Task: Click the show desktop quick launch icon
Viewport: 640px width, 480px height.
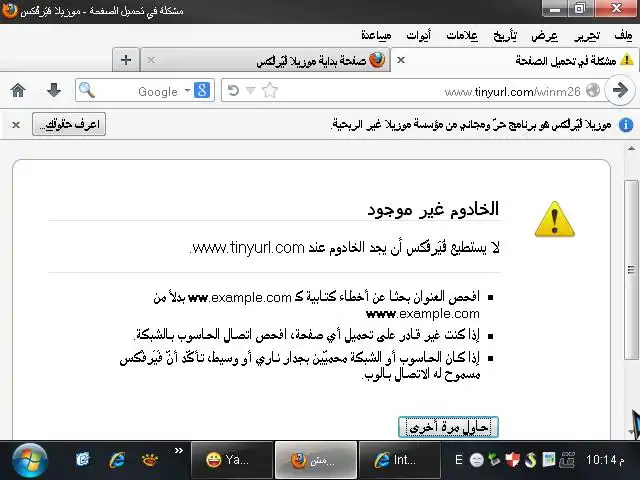Action: tap(83, 460)
